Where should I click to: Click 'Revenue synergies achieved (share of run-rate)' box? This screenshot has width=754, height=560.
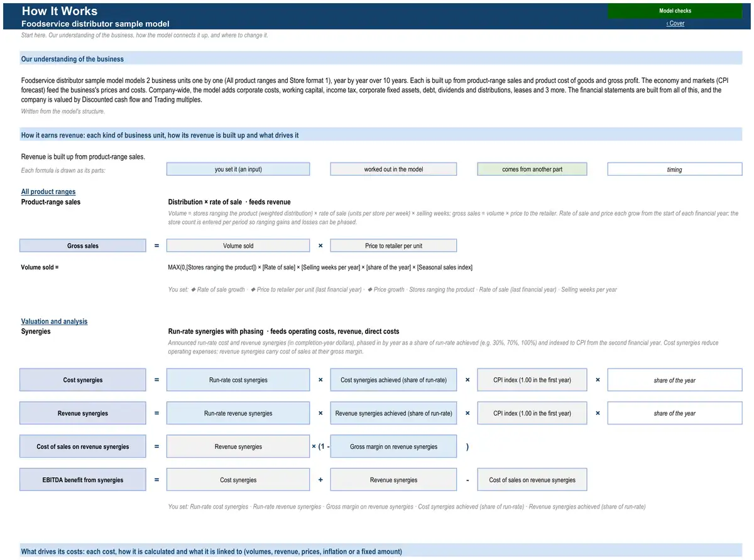393,413
